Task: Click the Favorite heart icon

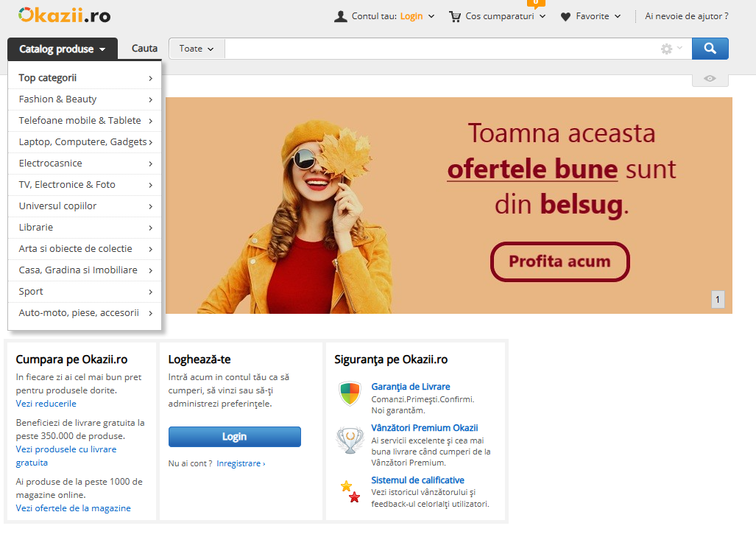Action: pyautogui.click(x=565, y=16)
